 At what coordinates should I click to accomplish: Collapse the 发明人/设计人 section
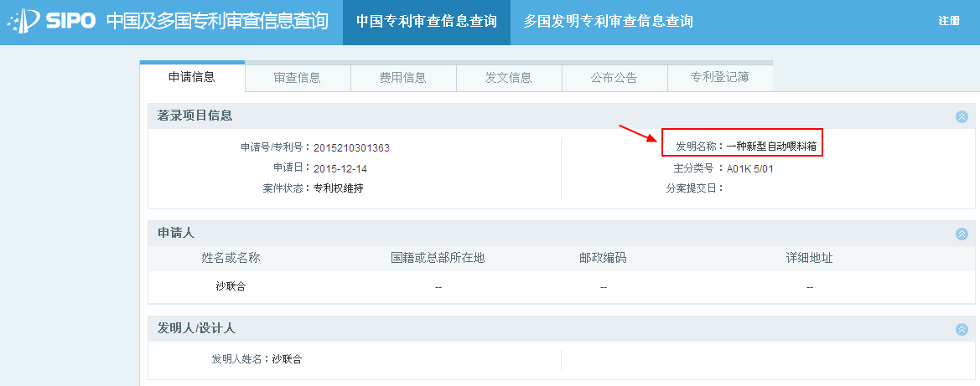[962, 329]
